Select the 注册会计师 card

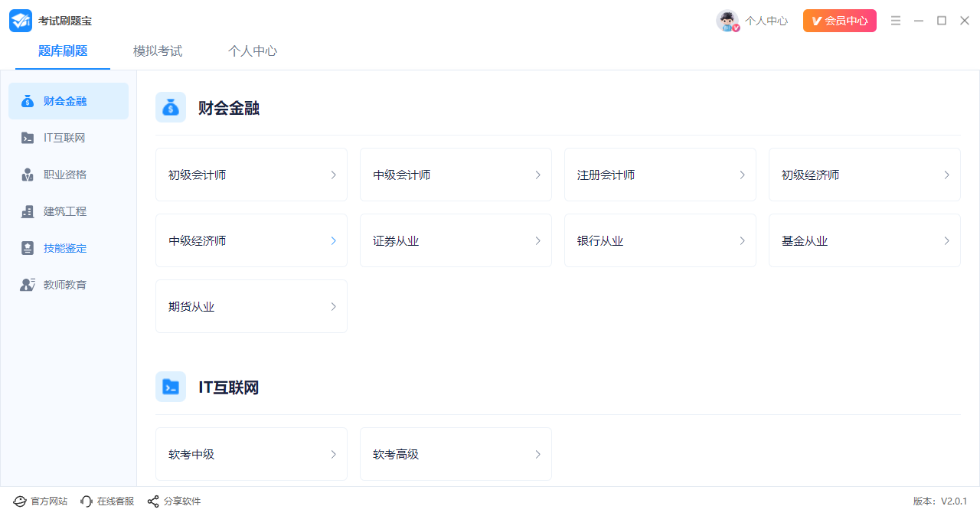click(x=660, y=175)
